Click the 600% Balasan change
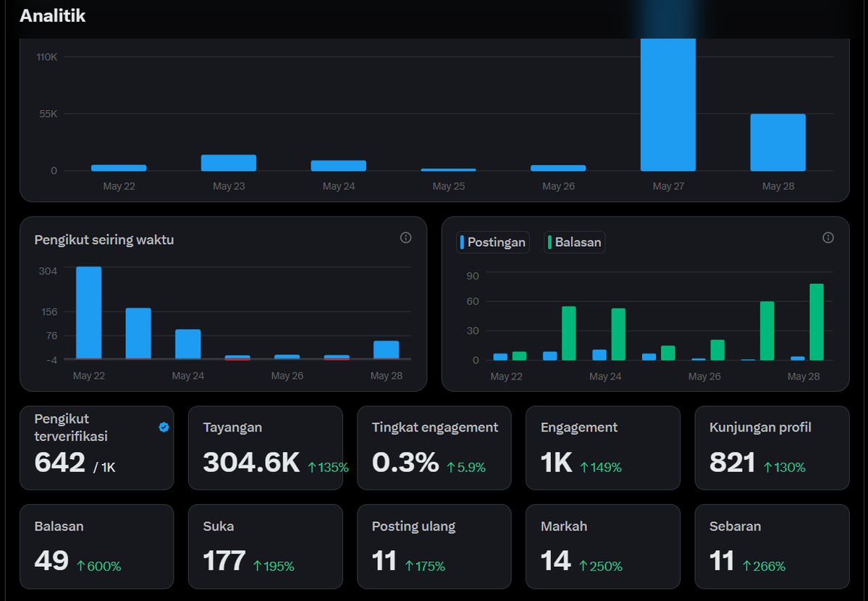The height and width of the screenshot is (601, 868). 99,566
